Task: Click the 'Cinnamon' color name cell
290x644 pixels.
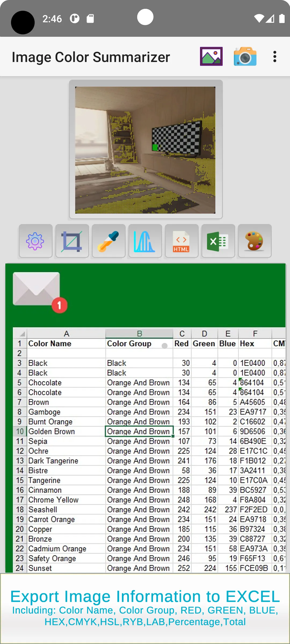Action: [66, 490]
